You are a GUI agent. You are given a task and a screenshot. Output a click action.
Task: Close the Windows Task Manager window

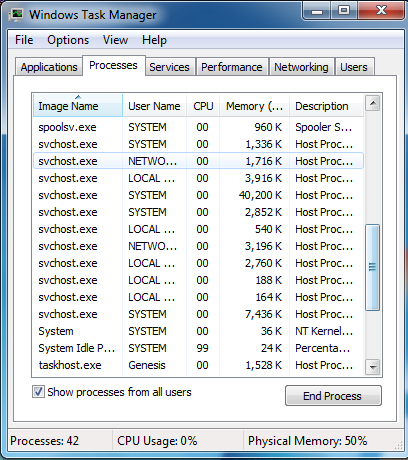tap(381, 12)
